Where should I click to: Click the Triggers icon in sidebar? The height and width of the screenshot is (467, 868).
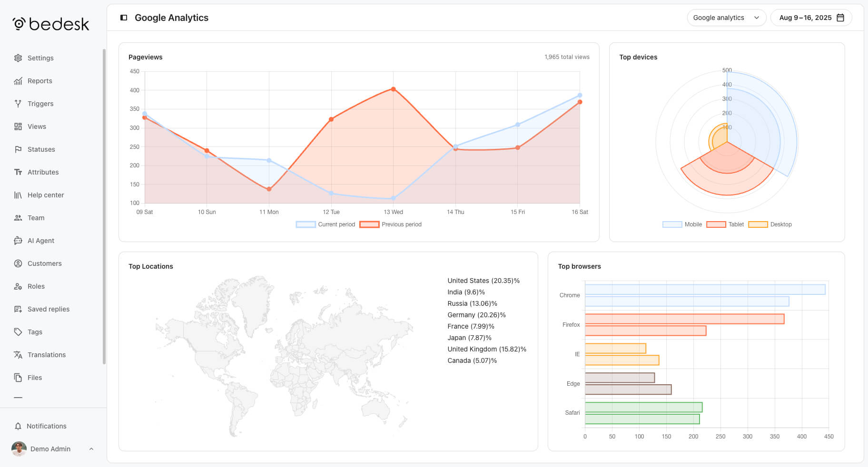click(x=18, y=104)
